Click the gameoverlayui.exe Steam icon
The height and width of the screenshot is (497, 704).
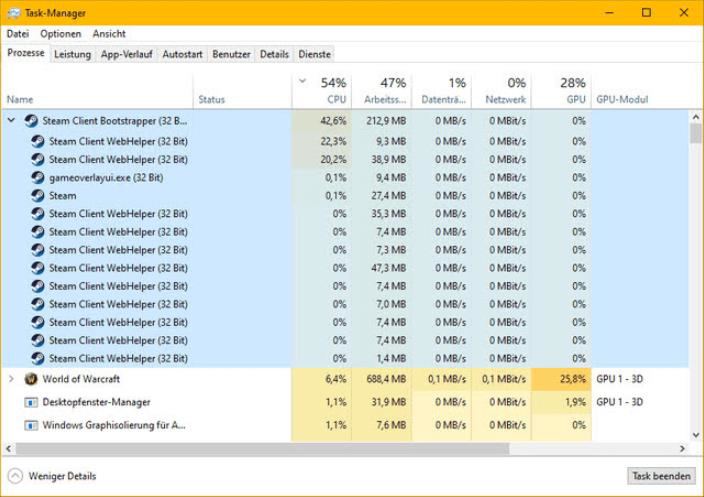click(38, 178)
